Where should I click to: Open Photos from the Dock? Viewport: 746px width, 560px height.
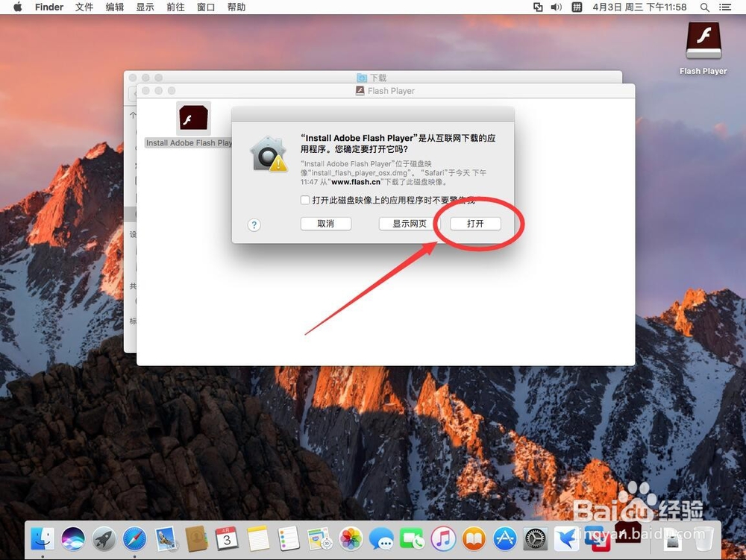click(351, 539)
